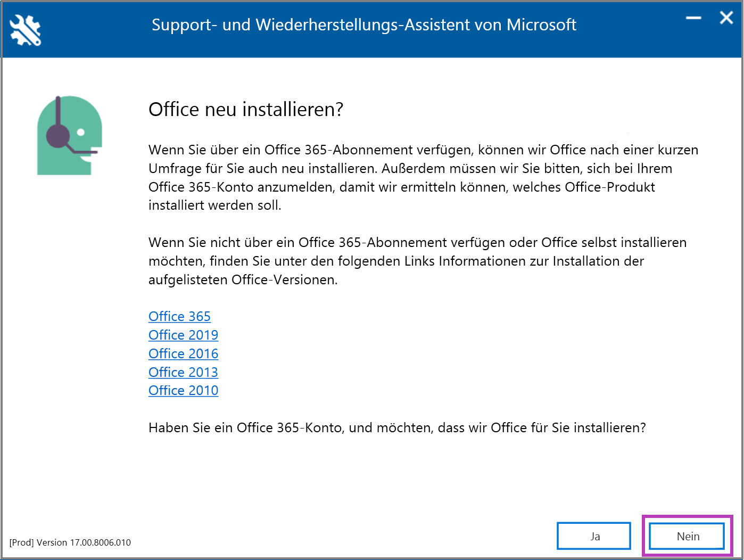The width and height of the screenshot is (744, 560).
Task: Click the window title 'Support- und Wiederherstellungs-Assistent'
Action: point(364,25)
